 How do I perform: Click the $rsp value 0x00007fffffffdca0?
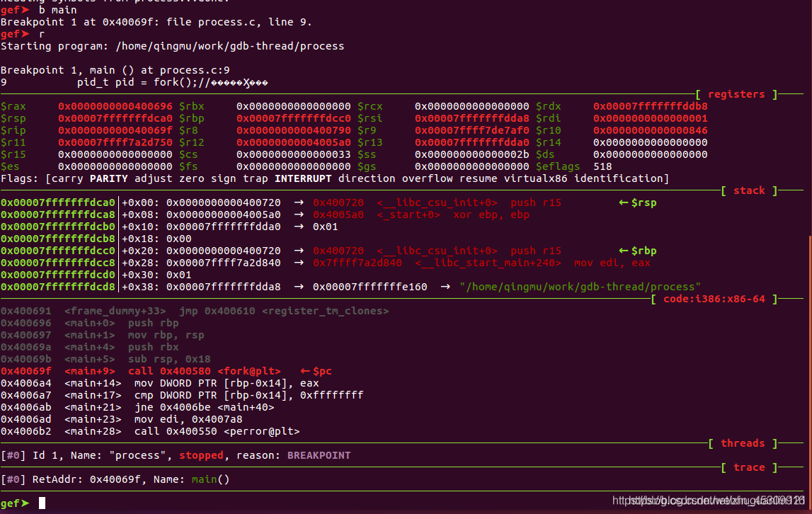(x=115, y=118)
